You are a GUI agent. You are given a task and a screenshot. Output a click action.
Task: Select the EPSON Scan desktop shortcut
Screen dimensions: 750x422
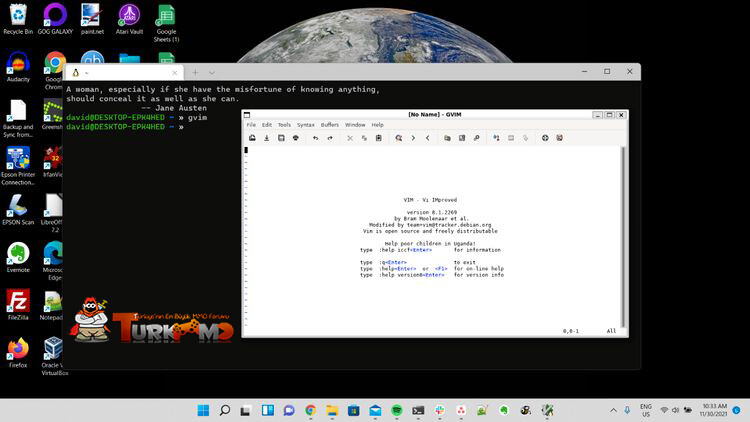click(18, 210)
